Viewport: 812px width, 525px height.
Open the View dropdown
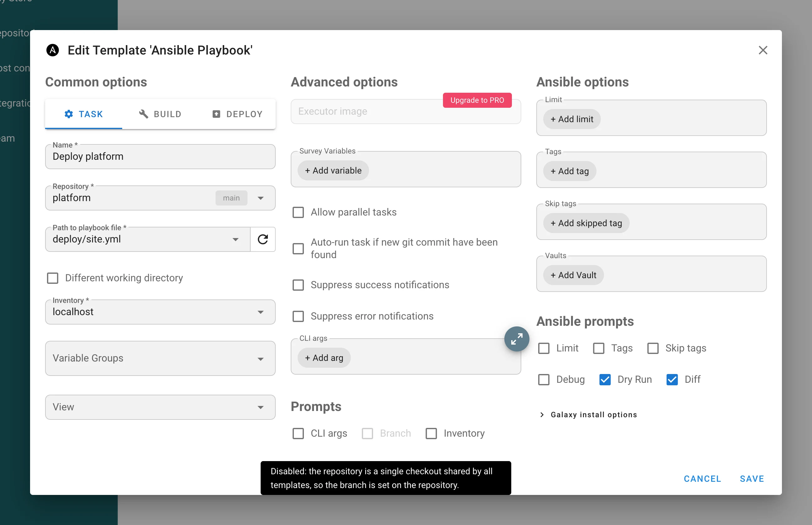(160, 407)
